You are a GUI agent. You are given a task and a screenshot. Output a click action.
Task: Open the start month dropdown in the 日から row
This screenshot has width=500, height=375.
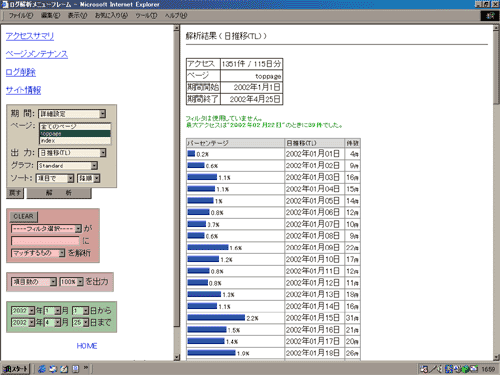52,311
